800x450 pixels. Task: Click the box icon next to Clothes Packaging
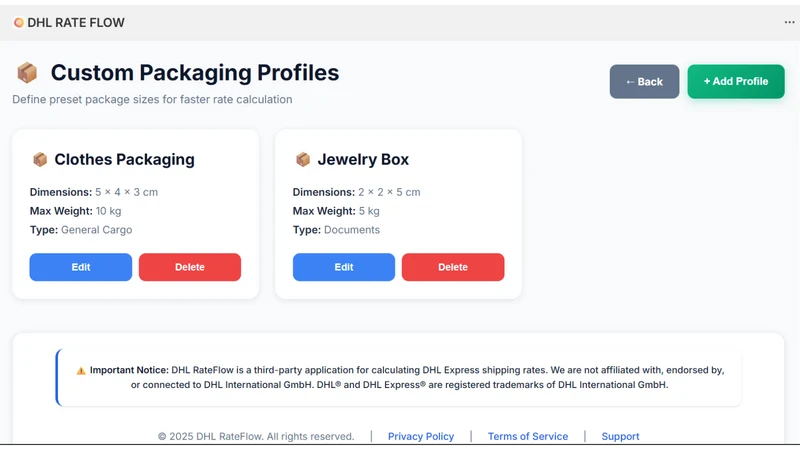40,159
